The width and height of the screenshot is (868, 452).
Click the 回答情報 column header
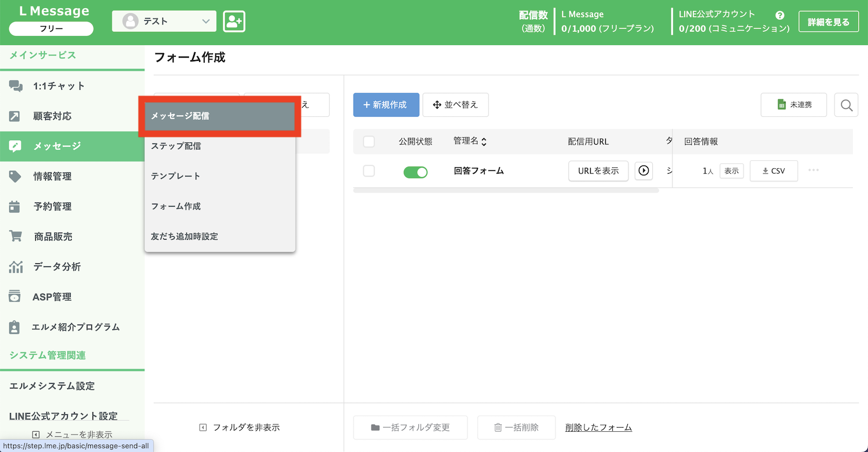701,141
